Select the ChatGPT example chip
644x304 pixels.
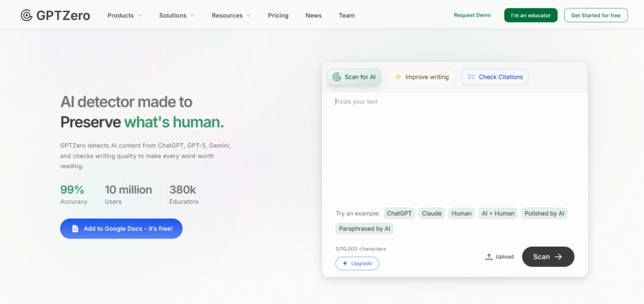(399, 213)
